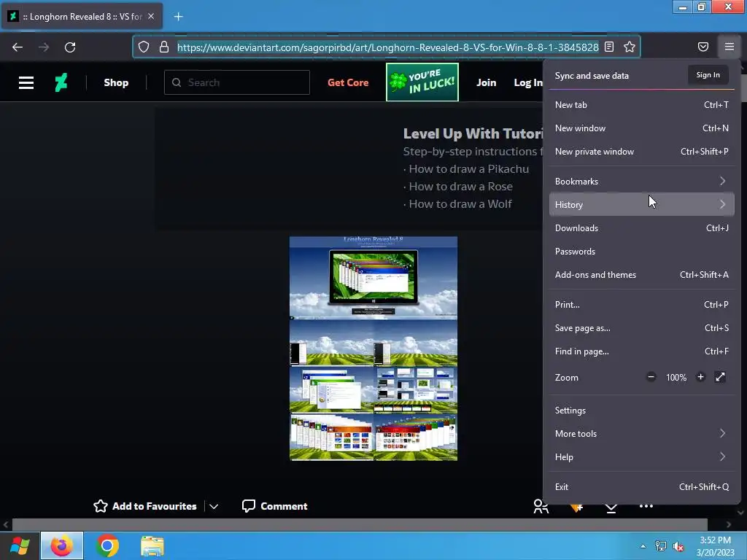Click Sign In for sync

708,75
